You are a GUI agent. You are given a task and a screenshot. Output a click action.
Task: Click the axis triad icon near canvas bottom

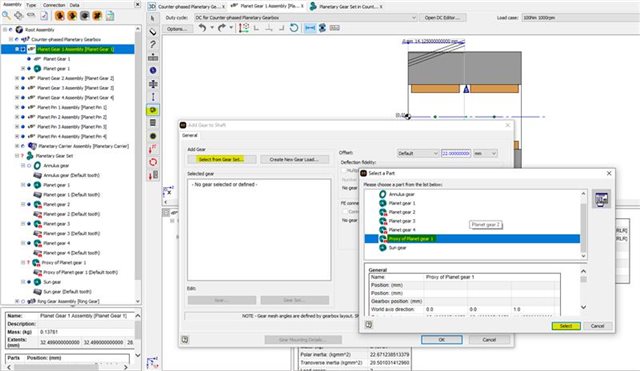168,190
